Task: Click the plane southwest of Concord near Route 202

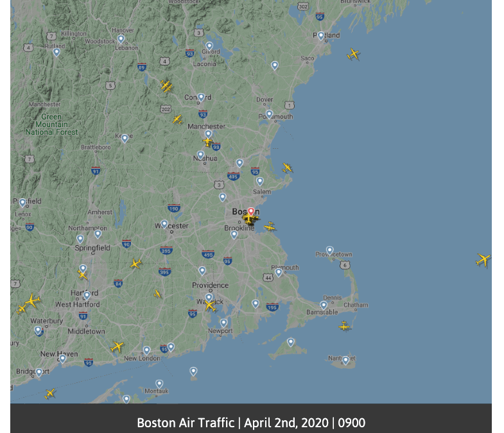Action: (x=177, y=119)
